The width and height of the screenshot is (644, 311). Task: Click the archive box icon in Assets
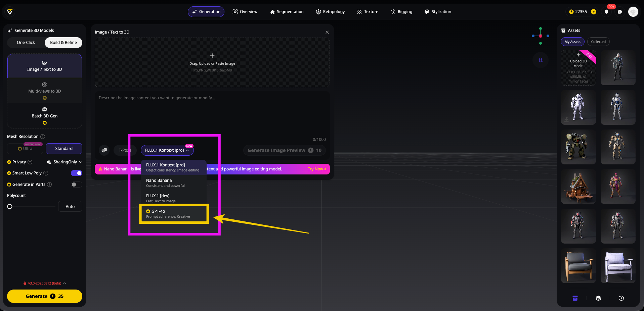tap(575, 298)
